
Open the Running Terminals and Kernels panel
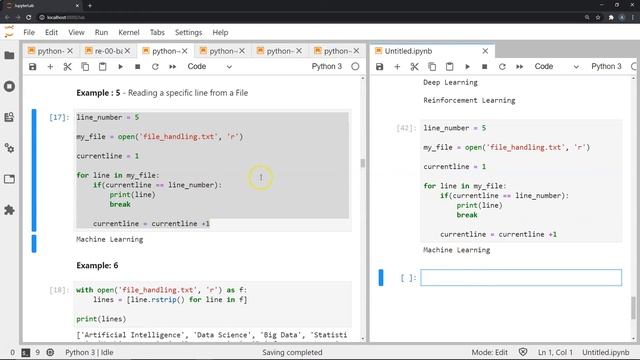pos(9,87)
